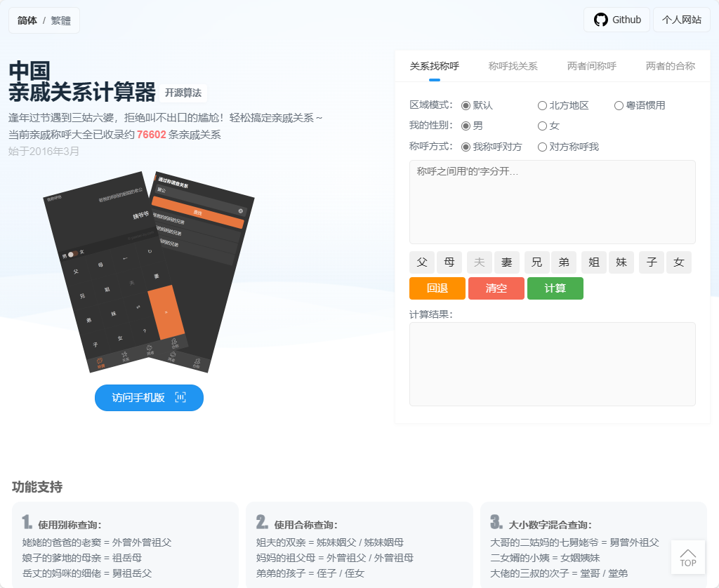Open the 个人网站 link
This screenshot has height=588, width=719.
click(x=681, y=20)
